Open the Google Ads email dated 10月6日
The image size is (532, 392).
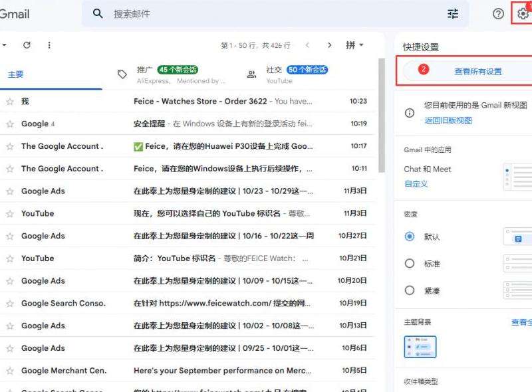[x=188, y=348]
